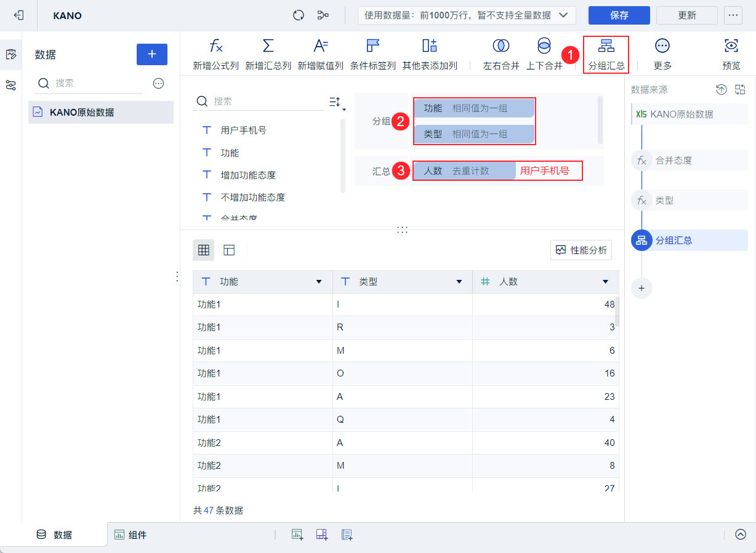Click the switch layout icon by 数据来源
756x553 pixels.
point(740,89)
